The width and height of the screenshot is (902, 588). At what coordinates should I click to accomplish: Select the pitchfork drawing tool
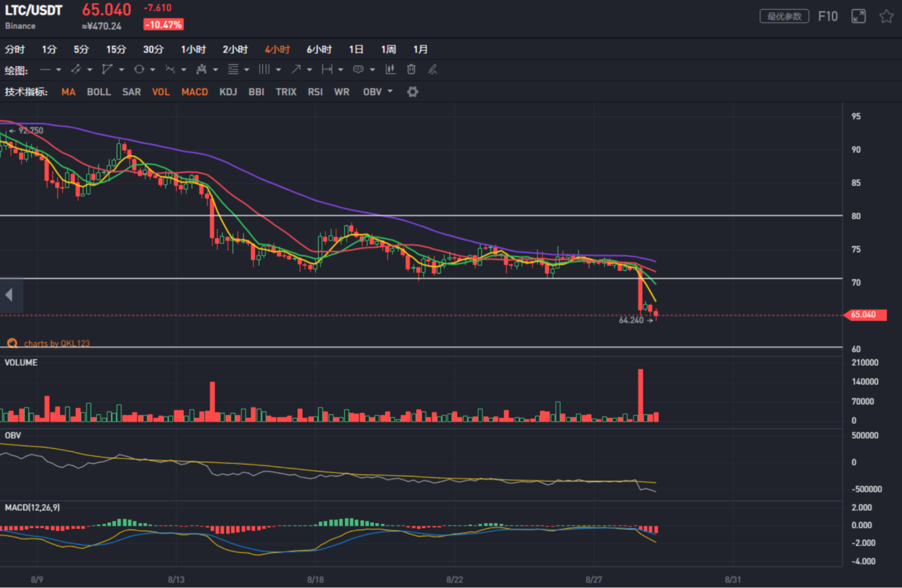point(201,70)
